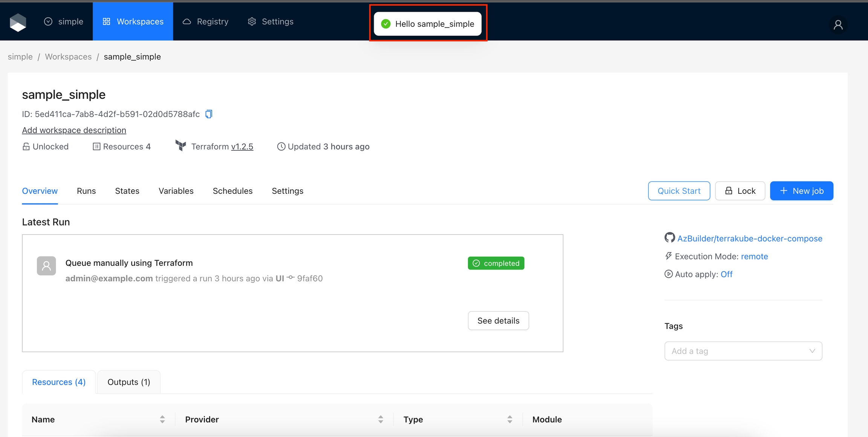The height and width of the screenshot is (437, 868).
Task: Click See details for latest run
Action: [x=498, y=320]
